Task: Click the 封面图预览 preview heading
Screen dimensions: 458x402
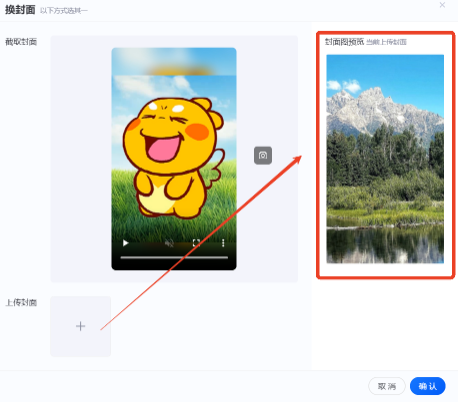Action: click(344, 42)
